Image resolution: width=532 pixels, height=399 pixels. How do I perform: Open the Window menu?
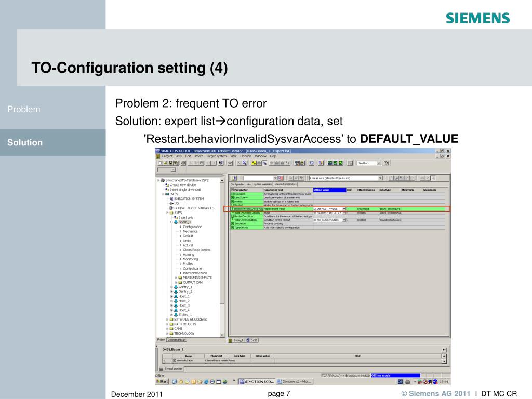tap(261, 156)
